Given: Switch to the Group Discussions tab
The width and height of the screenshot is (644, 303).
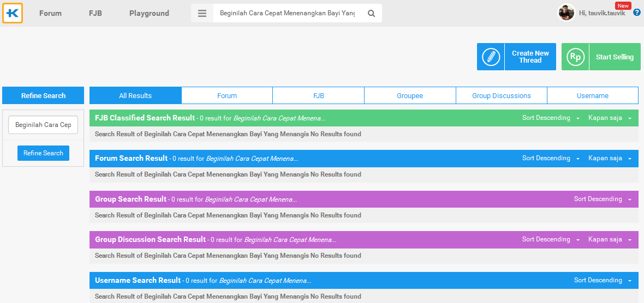Looking at the screenshot, I should [x=502, y=95].
